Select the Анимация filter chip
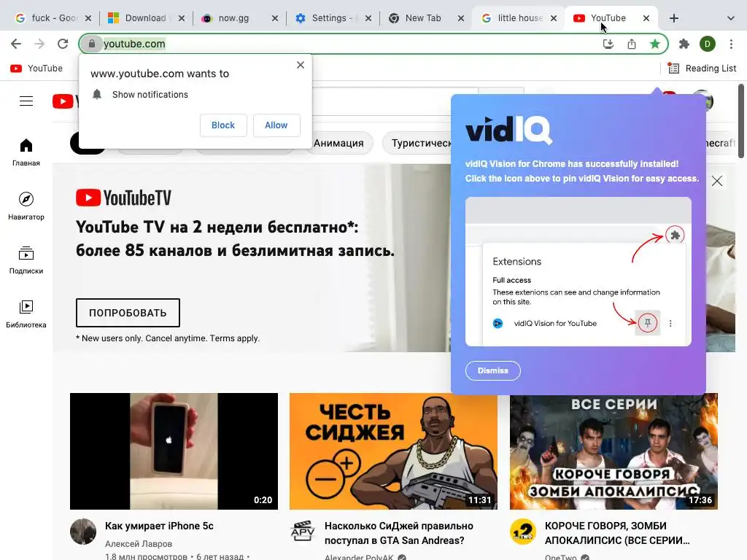747x560 pixels. coord(338,143)
